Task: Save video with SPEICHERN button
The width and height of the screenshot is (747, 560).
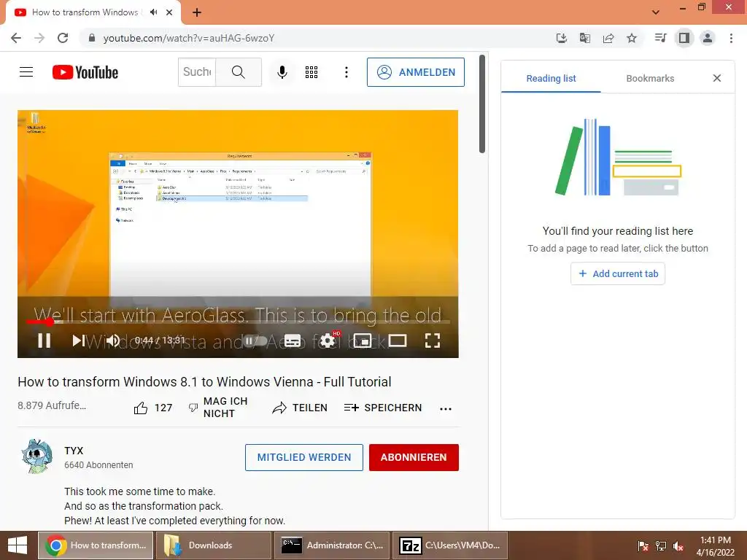Action: pos(383,408)
